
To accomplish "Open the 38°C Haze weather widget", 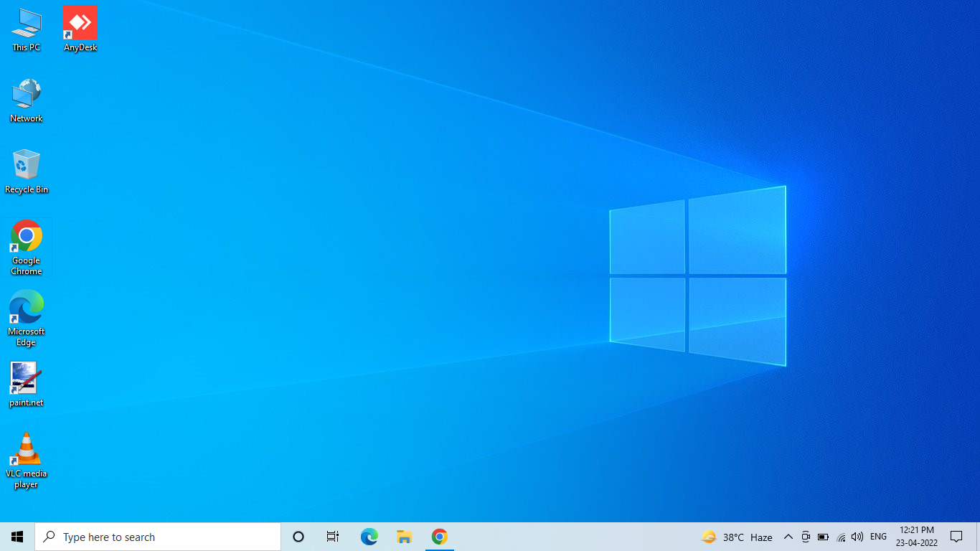I will [x=737, y=537].
